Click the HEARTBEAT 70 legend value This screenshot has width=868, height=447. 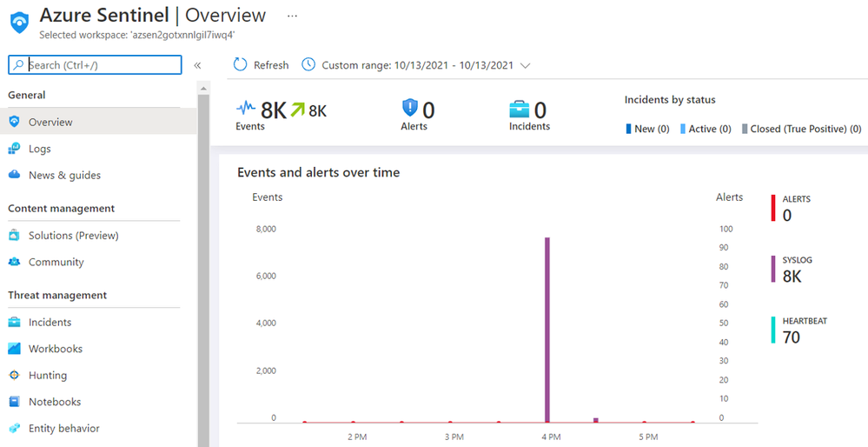tap(791, 337)
